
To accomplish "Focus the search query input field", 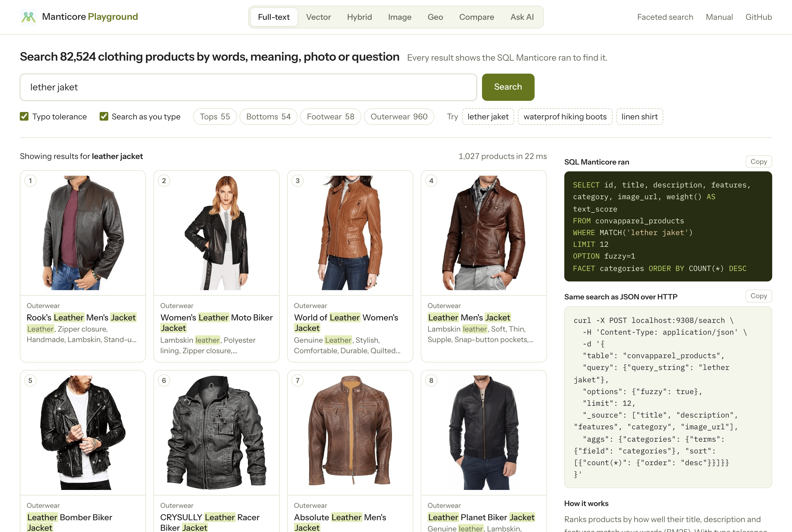I will tap(248, 87).
